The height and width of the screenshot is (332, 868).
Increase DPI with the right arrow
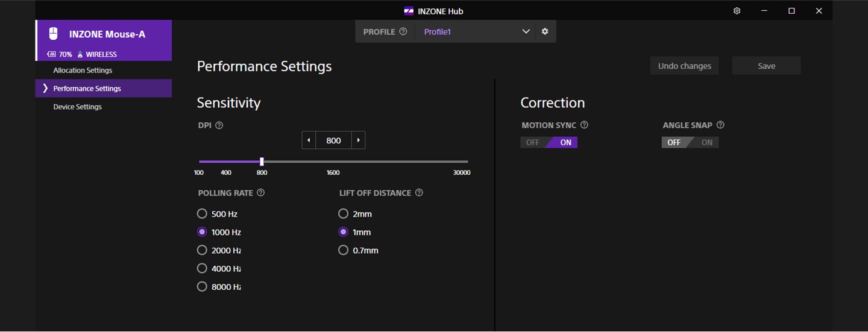click(358, 140)
